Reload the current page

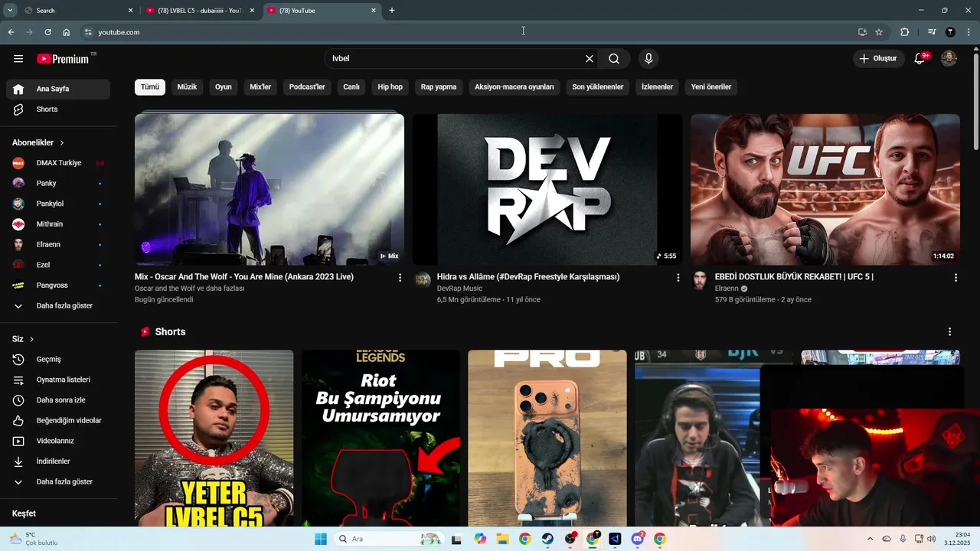click(47, 32)
